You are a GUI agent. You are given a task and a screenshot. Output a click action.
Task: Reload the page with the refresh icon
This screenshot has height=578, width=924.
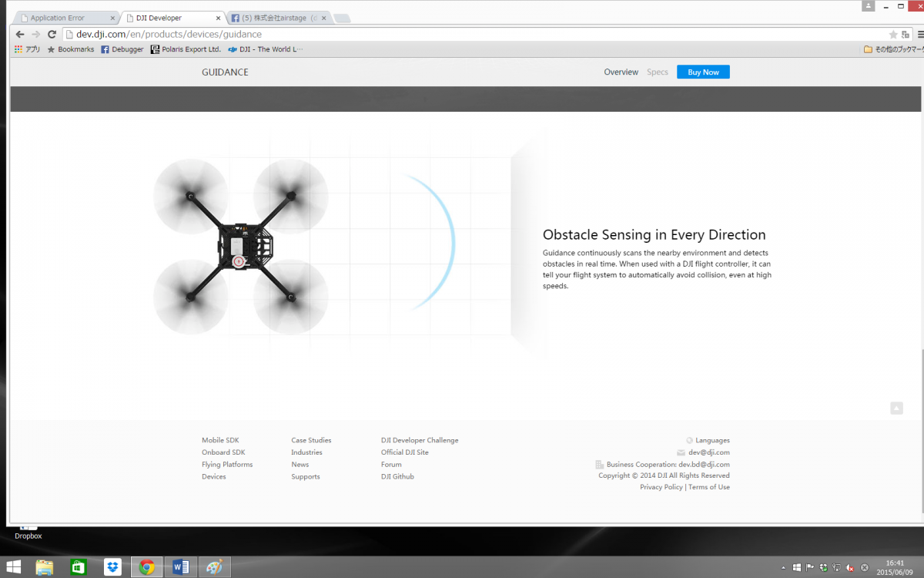[52, 34]
